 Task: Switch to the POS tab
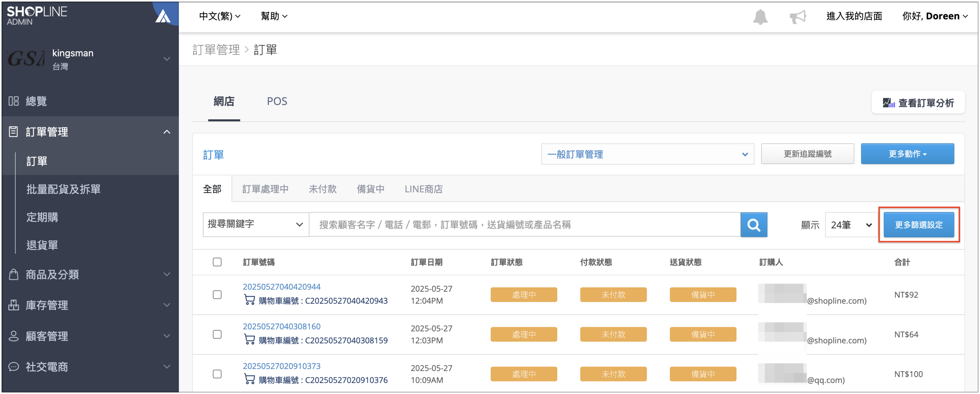pos(277,101)
